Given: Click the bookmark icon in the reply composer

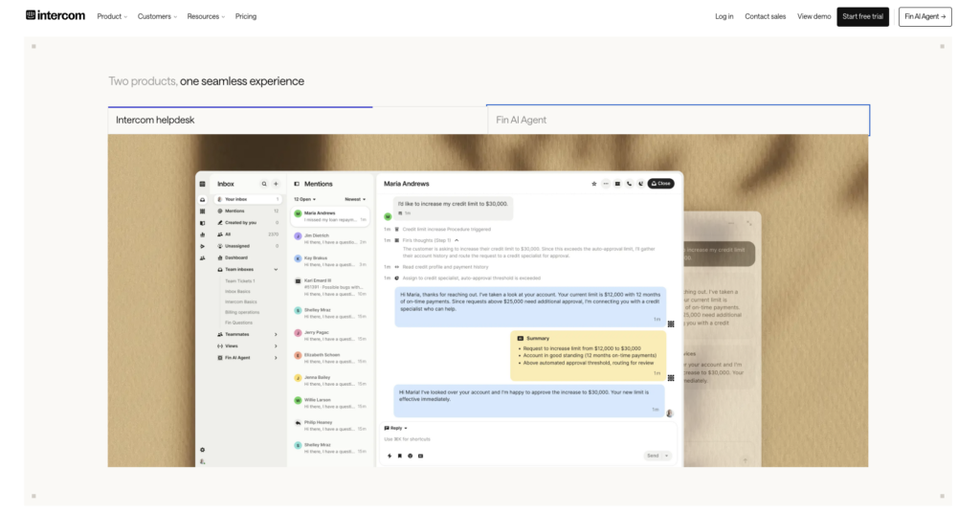Looking at the screenshot, I should (x=400, y=457).
